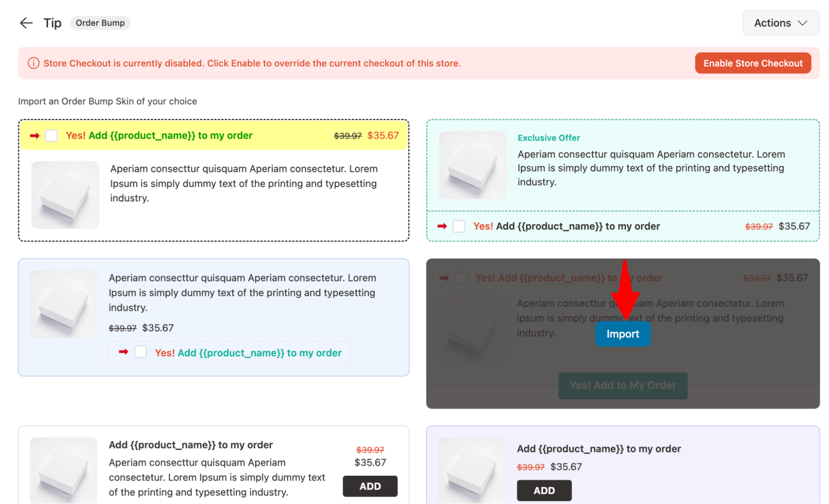Tick the checkbox in the light blue skin
This screenshot has width=829, height=504.
point(141,352)
